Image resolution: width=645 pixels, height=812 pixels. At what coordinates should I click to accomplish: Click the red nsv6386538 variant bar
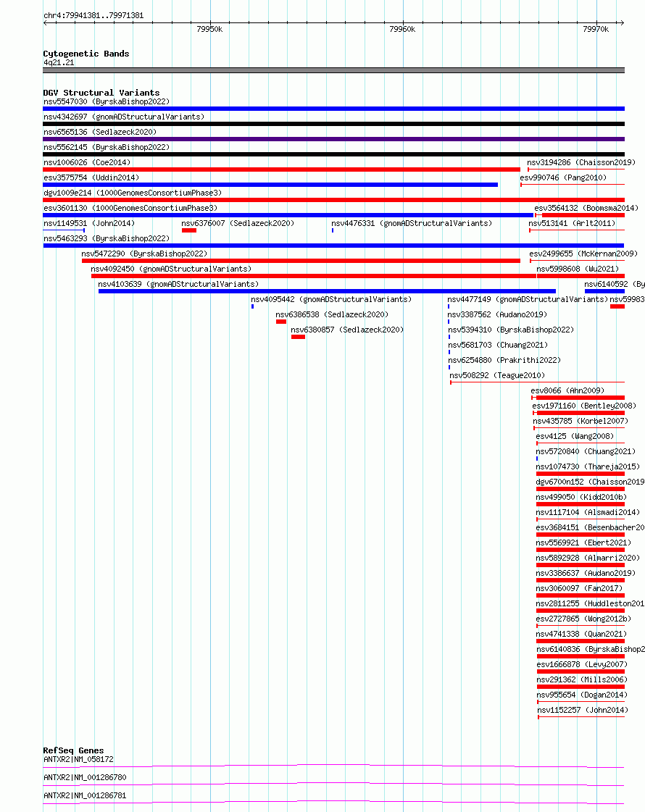(x=281, y=322)
